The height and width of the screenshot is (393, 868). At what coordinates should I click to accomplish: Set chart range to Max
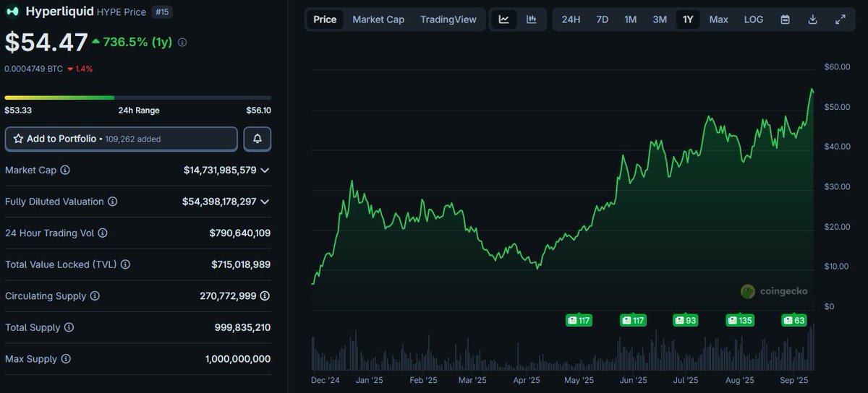click(718, 20)
